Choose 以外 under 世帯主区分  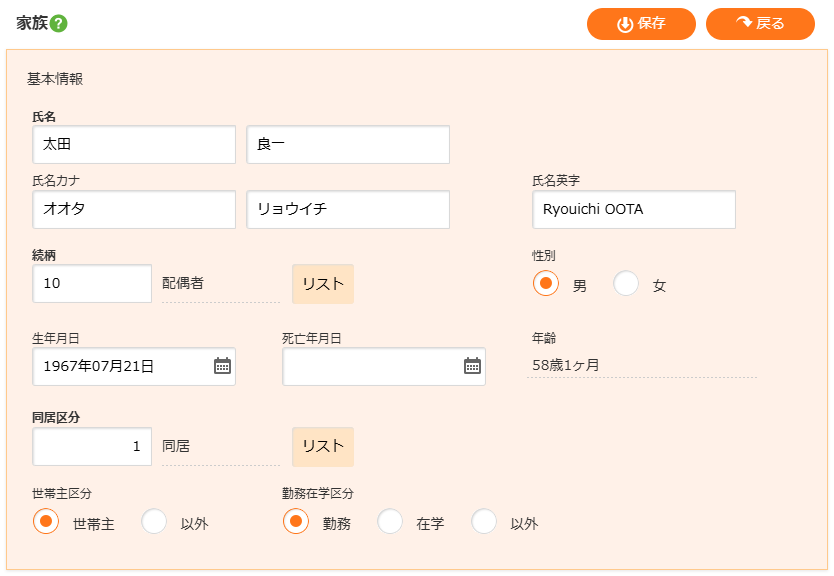[154, 521]
